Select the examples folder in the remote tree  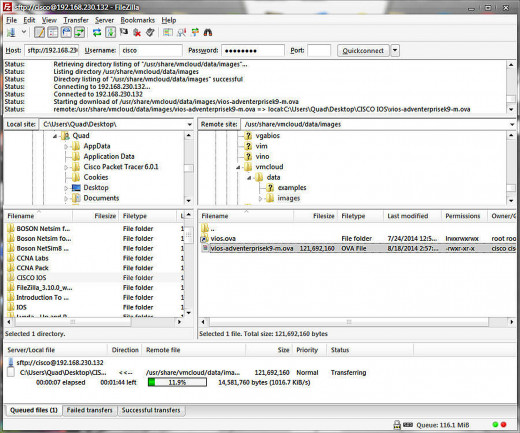pyautogui.click(x=292, y=188)
